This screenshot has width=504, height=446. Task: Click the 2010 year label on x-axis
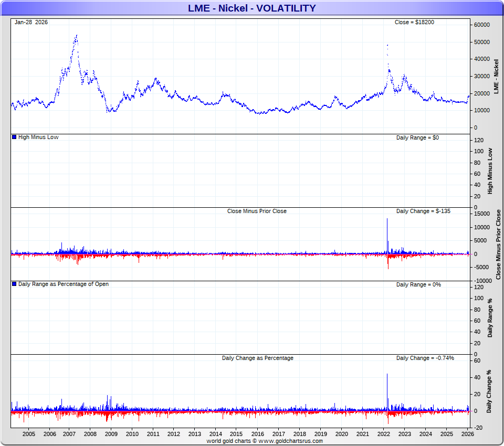132,434
